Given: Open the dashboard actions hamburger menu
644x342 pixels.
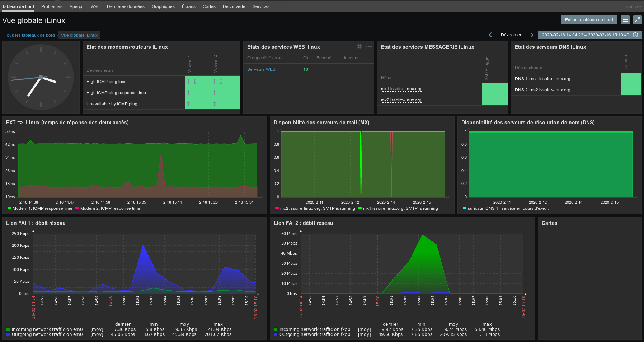Looking at the screenshot, I should (625, 20).
